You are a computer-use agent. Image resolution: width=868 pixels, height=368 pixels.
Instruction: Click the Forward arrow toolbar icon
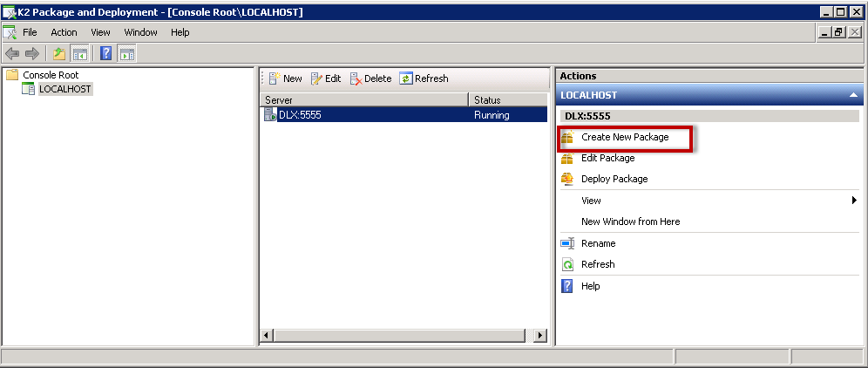coord(32,54)
